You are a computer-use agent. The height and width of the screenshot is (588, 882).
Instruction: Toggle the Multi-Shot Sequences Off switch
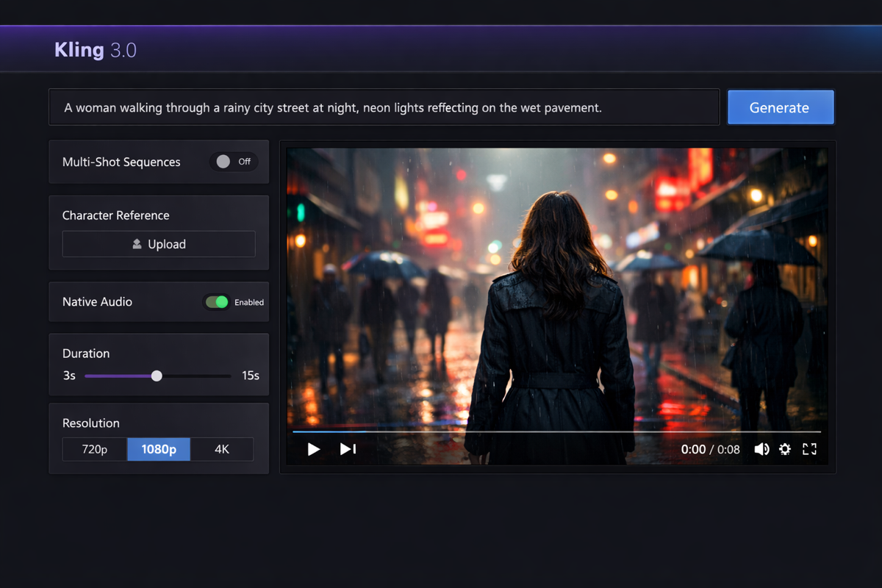tap(234, 162)
